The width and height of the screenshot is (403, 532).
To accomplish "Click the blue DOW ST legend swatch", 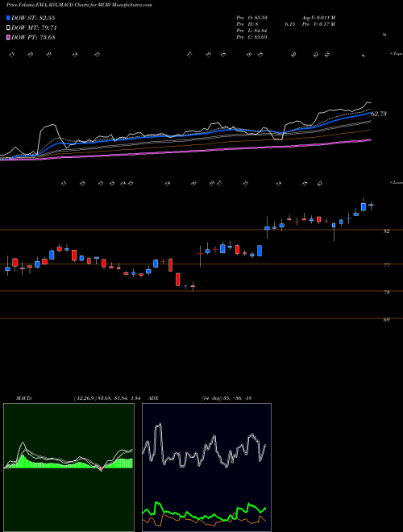I will click(9, 18).
